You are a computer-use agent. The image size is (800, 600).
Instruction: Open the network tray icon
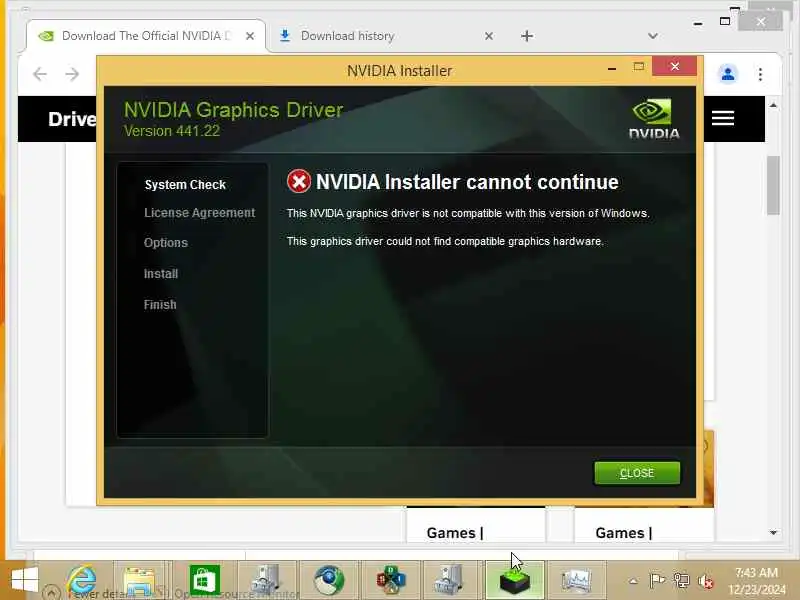682,581
